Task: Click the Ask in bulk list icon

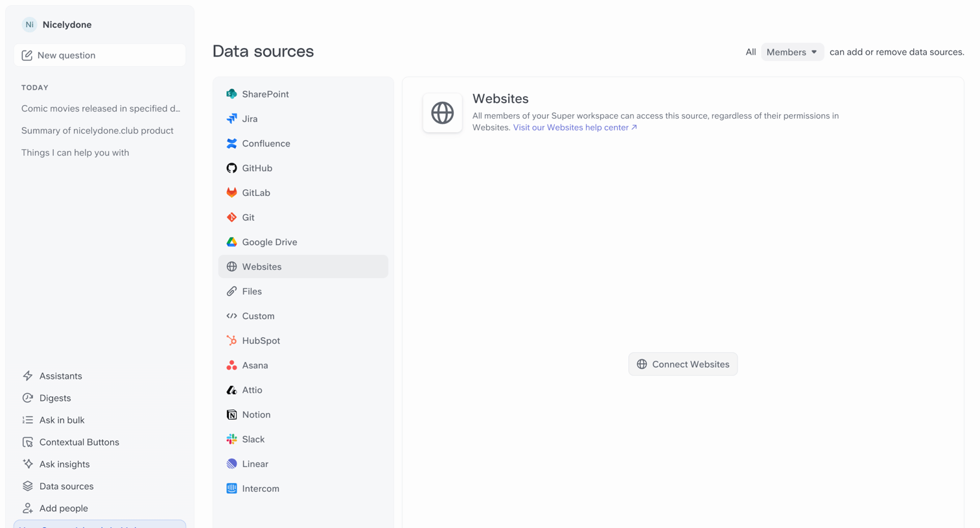Action: [27, 420]
